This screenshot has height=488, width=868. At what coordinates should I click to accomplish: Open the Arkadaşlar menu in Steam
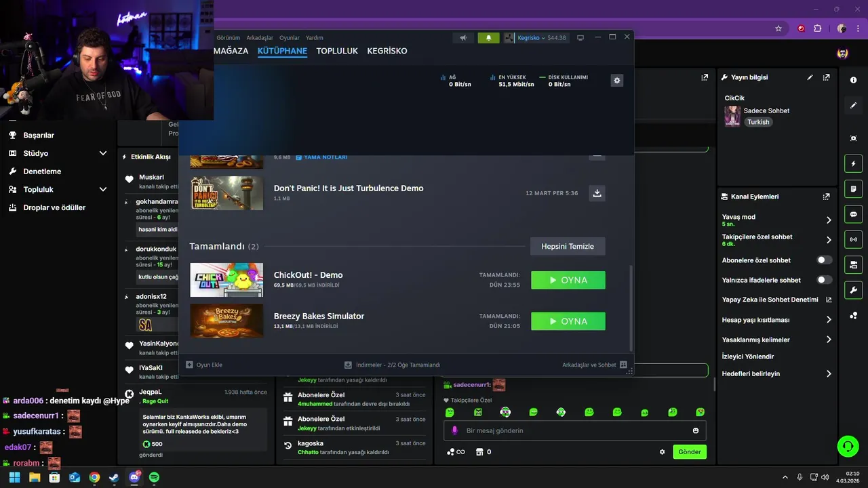[x=260, y=38]
